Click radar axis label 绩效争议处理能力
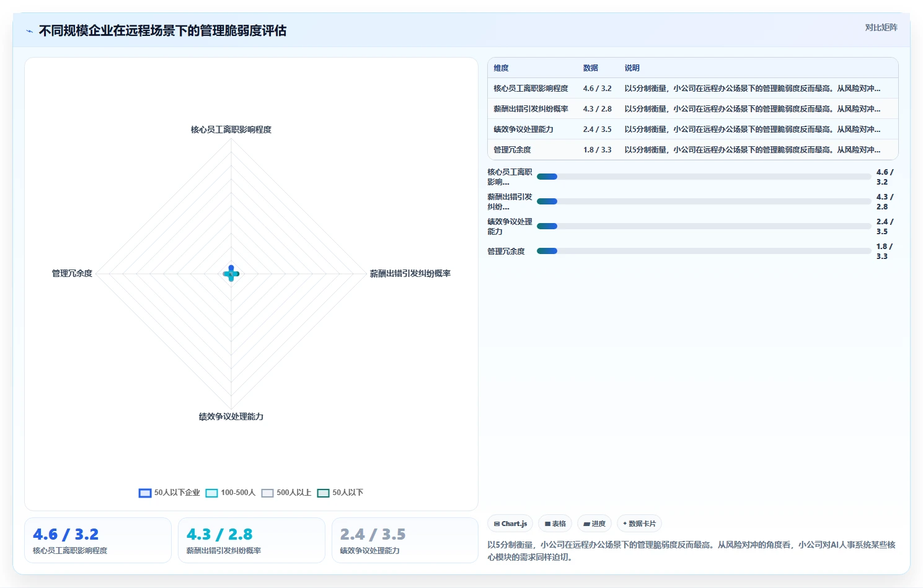Image resolution: width=923 pixels, height=588 pixels. 231,416
